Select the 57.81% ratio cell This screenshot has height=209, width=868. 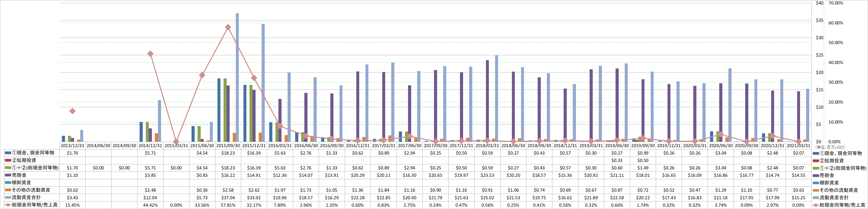pyautogui.click(x=228, y=205)
